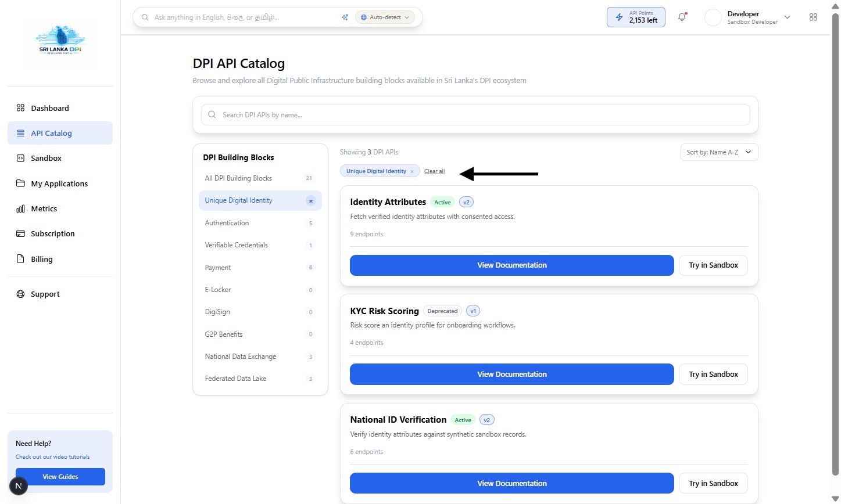Try KYC Risk Scoring in Sandbox

[713, 375]
